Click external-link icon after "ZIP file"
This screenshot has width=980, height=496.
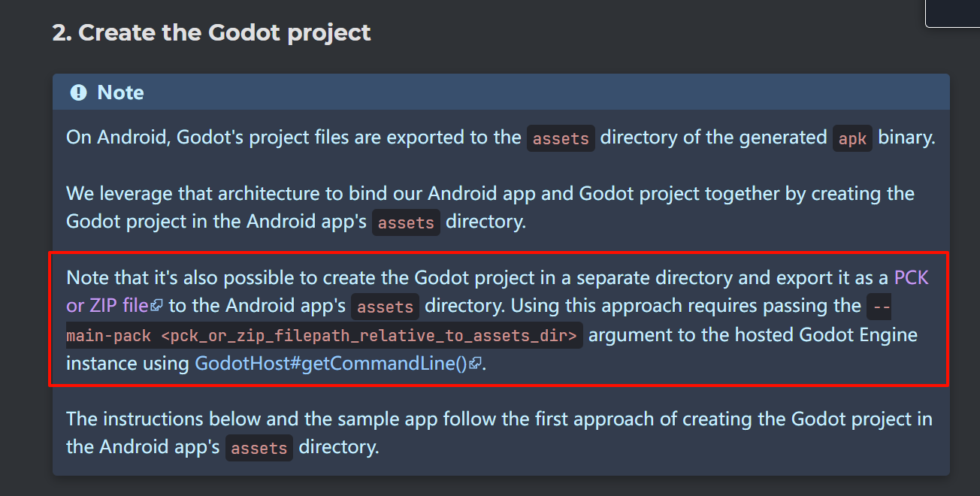[x=156, y=306]
